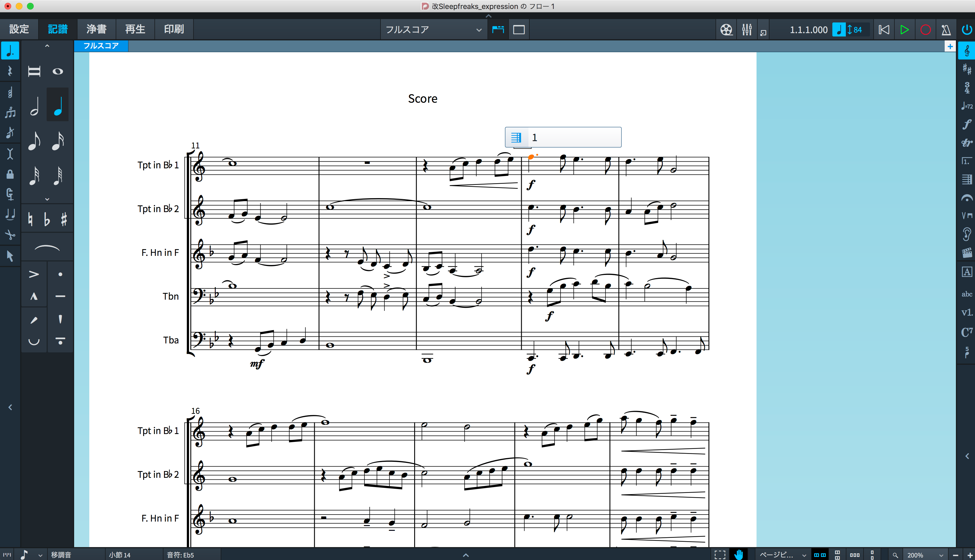
Task: Switch to the 再生 mode tab
Action: [135, 29]
